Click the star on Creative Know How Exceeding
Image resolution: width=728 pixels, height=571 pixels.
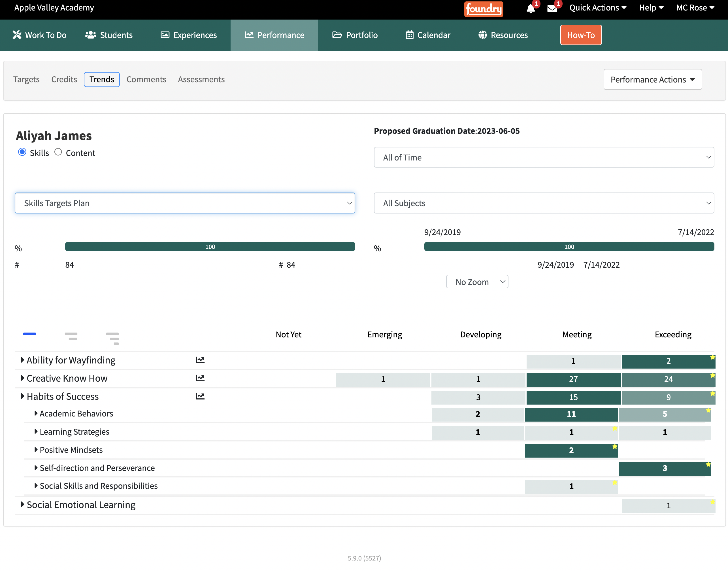tap(712, 375)
